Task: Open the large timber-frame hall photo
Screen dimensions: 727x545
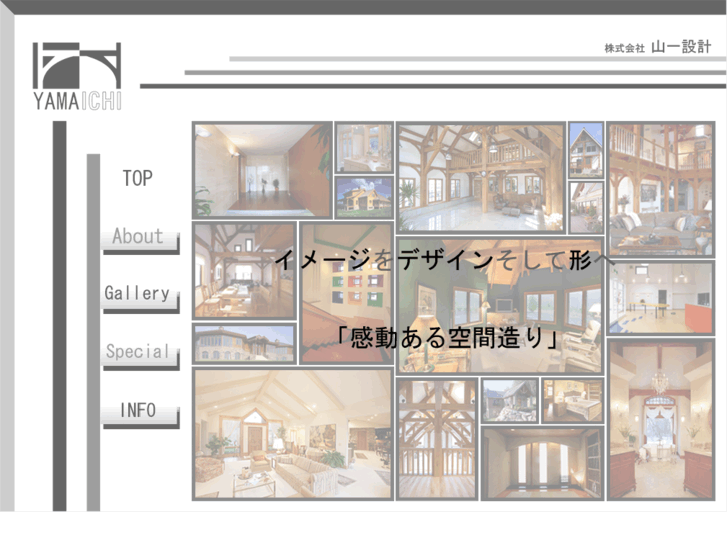Action: (x=481, y=178)
